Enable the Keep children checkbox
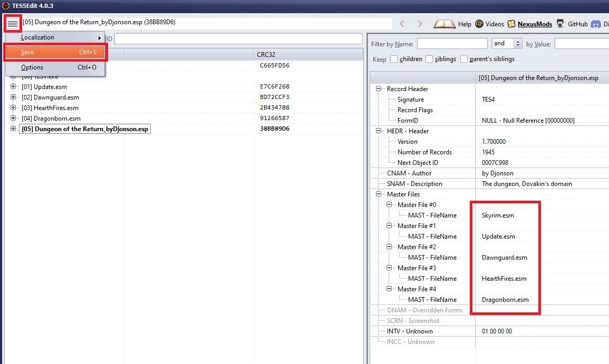 coord(394,59)
